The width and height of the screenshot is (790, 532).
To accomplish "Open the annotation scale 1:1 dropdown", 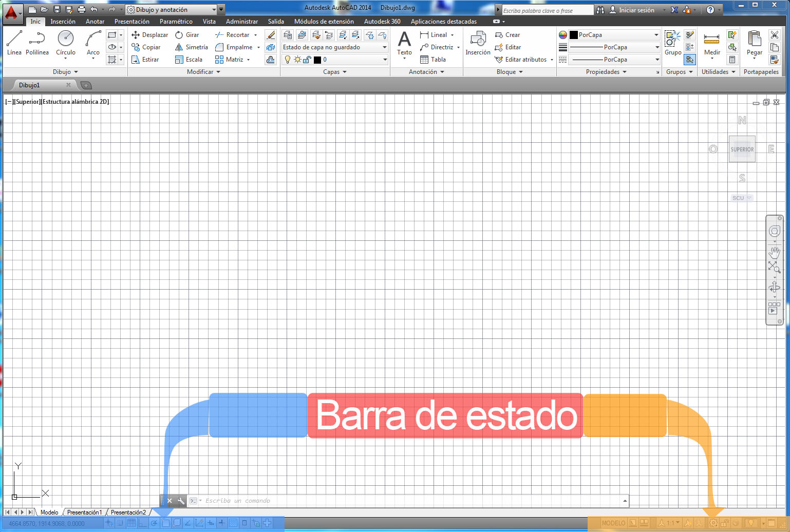I will coord(673,523).
